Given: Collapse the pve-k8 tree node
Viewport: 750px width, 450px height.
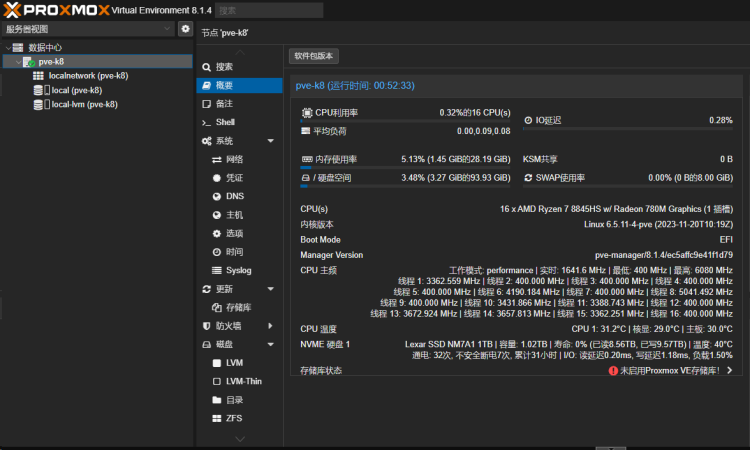Looking at the screenshot, I should pos(18,62).
